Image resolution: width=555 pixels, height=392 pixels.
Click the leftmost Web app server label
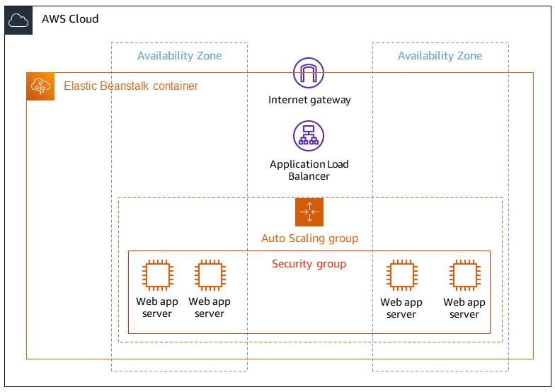157,307
